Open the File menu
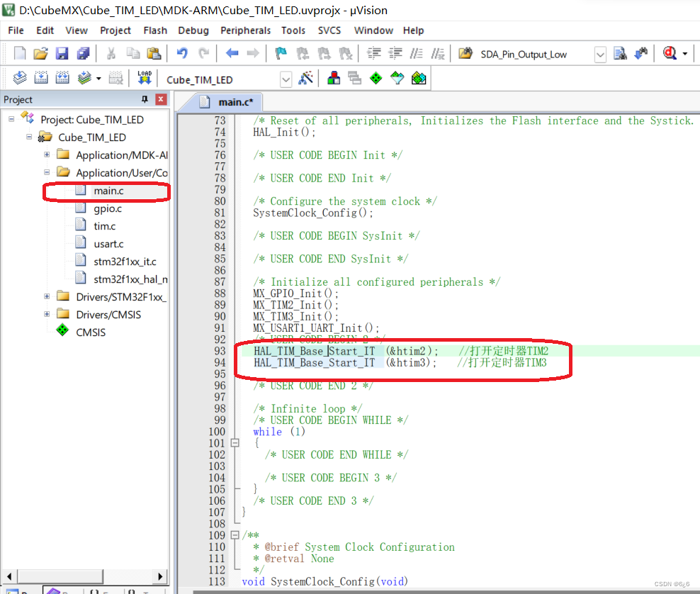This screenshot has width=700, height=594. pos(16,30)
